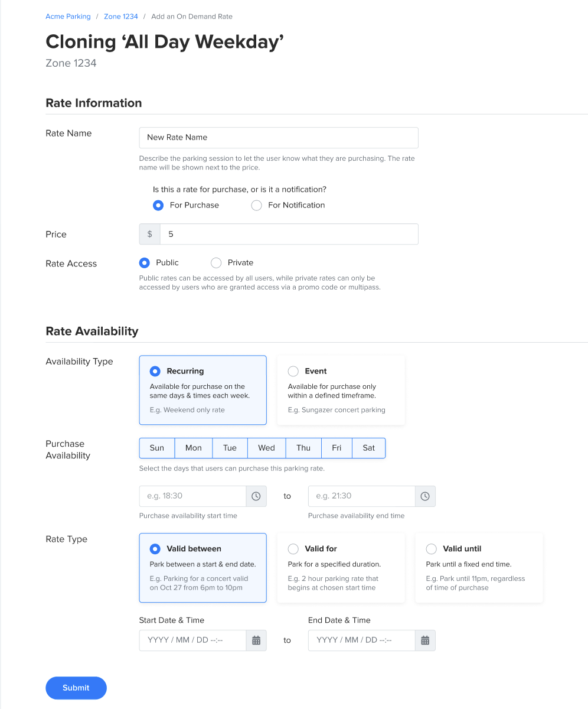Select the Private rate access option
Viewport: 588px width, 709px height.
pos(217,263)
